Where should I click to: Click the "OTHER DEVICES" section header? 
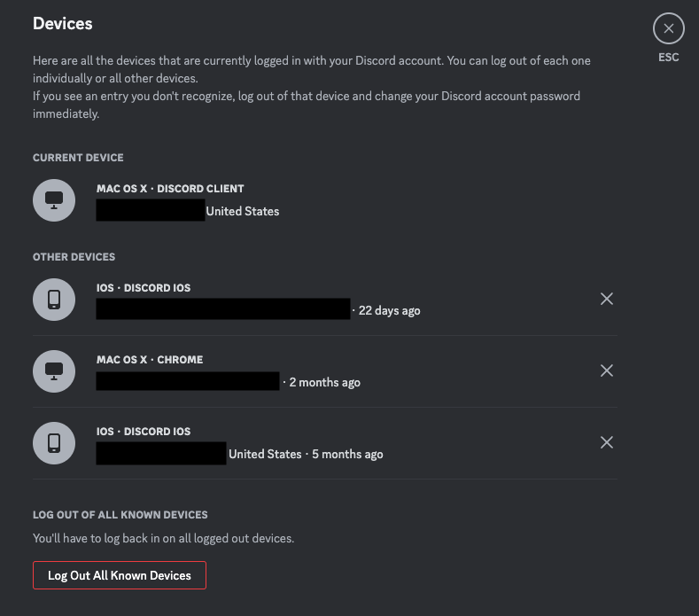(x=74, y=257)
